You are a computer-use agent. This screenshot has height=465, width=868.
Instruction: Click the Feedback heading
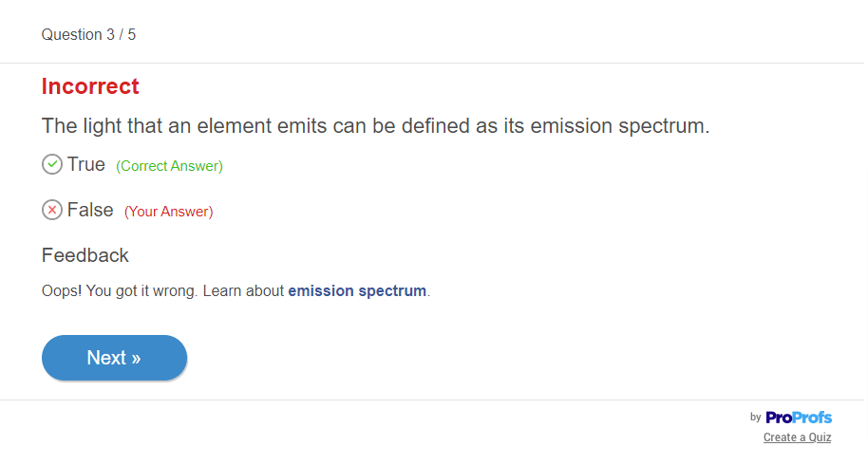pyautogui.click(x=85, y=255)
